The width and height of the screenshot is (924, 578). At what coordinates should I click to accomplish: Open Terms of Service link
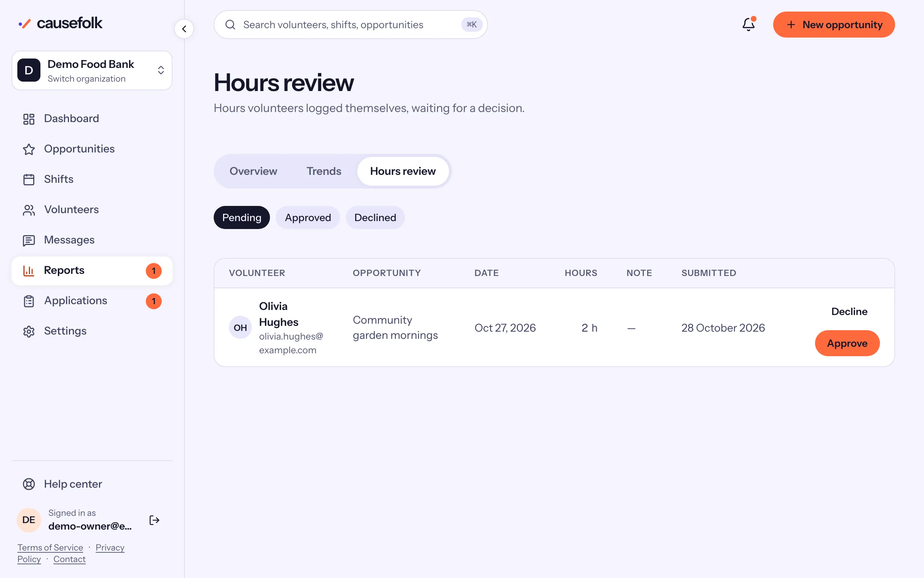(50, 547)
